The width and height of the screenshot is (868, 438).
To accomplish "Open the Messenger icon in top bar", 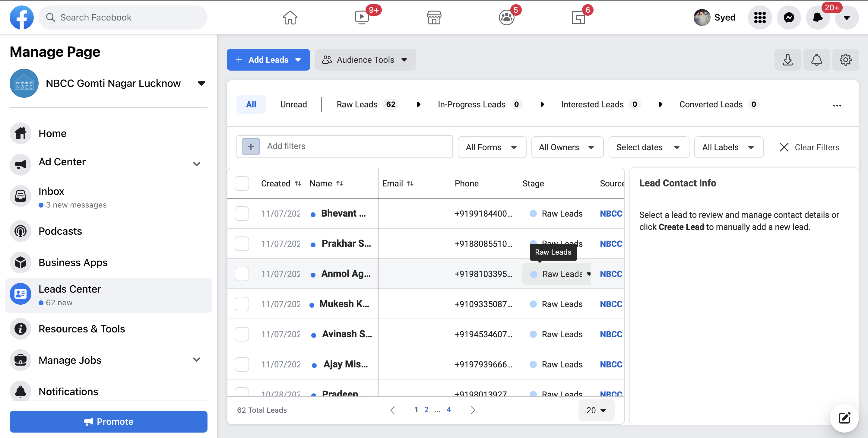I will (788, 17).
